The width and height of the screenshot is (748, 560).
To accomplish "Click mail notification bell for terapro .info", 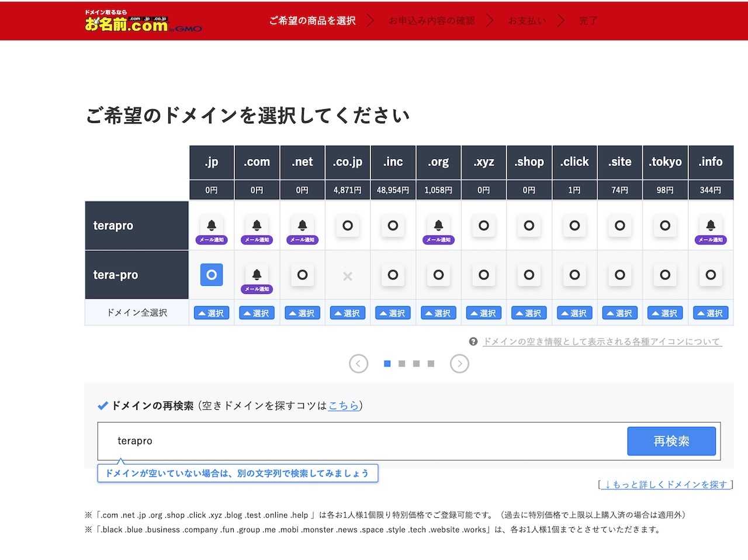I will click(x=711, y=226).
